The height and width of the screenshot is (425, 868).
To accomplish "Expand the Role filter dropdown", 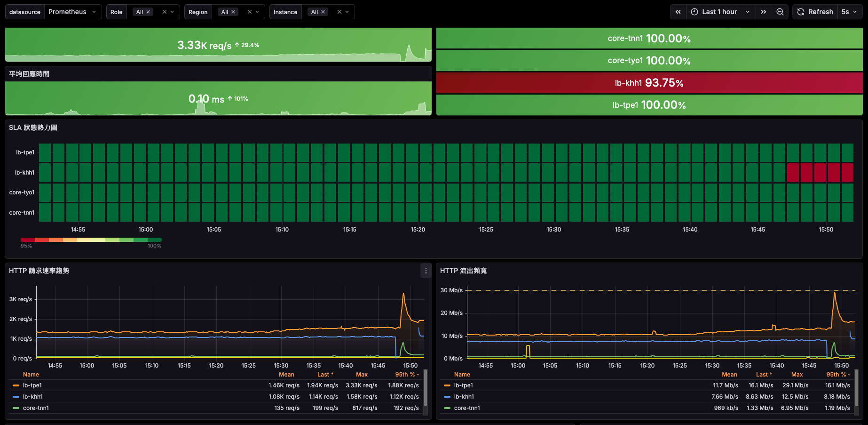I will 173,12.
